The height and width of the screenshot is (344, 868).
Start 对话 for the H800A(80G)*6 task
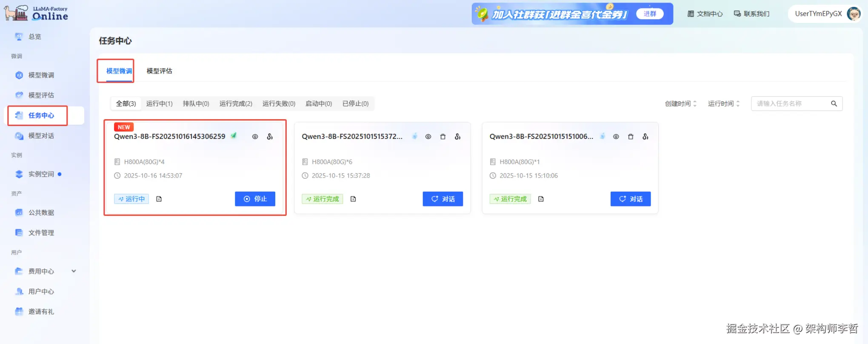tap(443, 199)
